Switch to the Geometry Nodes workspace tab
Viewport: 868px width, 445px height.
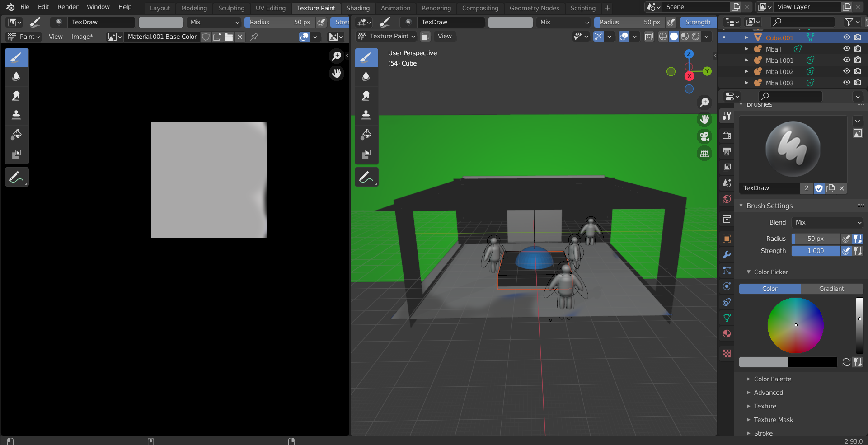pyautogui.click(x=534, y=8)
